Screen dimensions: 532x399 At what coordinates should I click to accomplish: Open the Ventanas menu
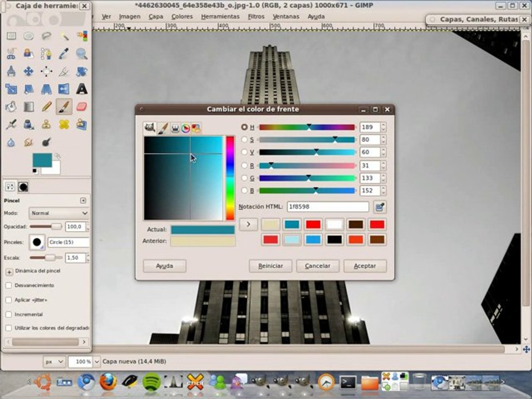pos(286,17)
